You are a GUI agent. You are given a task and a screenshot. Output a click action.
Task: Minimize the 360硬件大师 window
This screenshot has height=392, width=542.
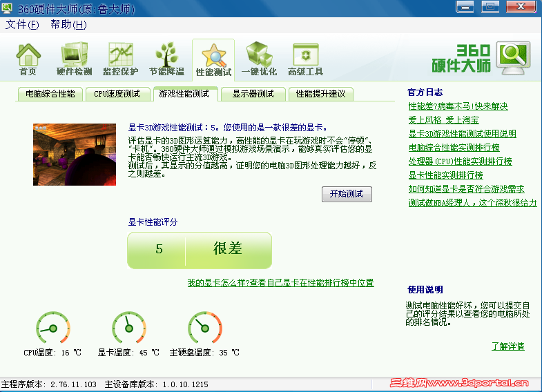[465, 7]
